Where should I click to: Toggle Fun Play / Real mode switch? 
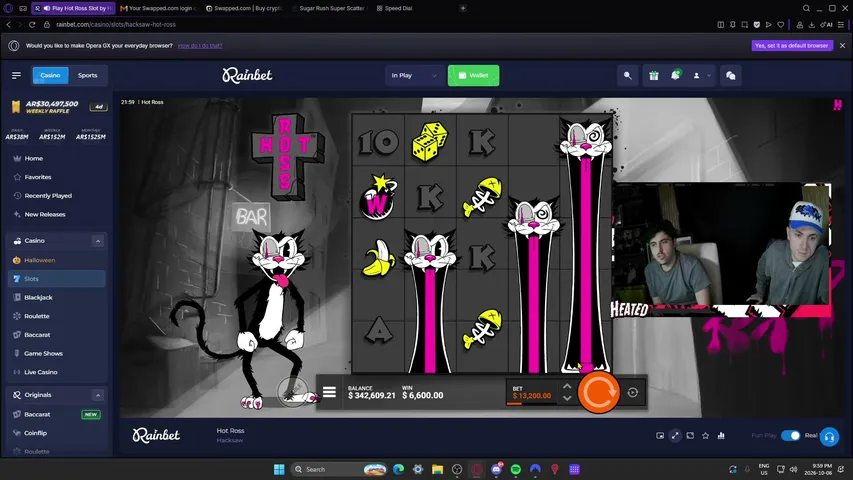(x=790, y=435)
